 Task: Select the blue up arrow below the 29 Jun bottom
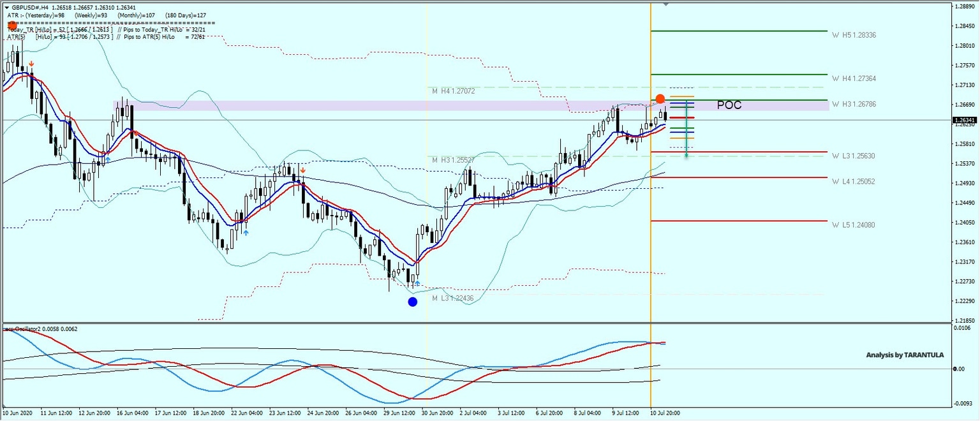417,283
